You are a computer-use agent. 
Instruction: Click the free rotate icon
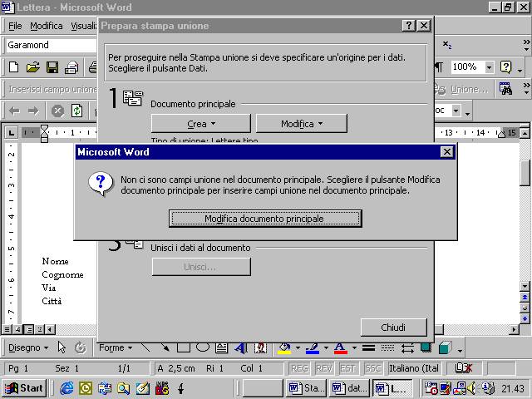[x=81, y=347]
